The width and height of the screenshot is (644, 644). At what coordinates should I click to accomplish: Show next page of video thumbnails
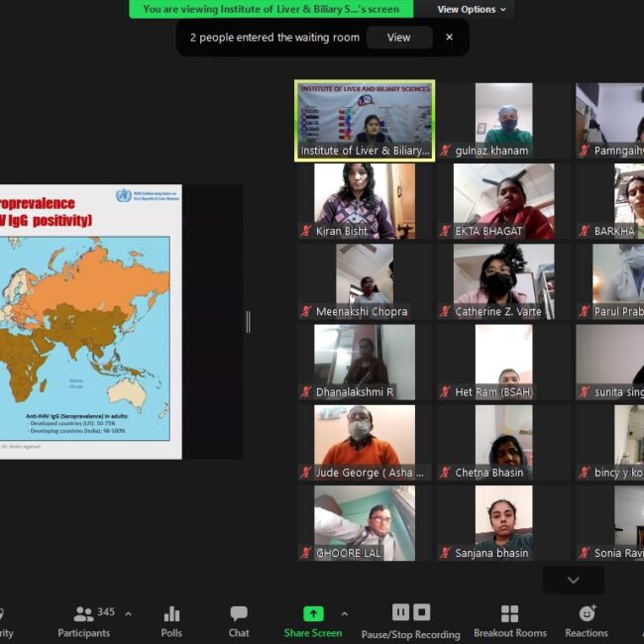(573, 580)
